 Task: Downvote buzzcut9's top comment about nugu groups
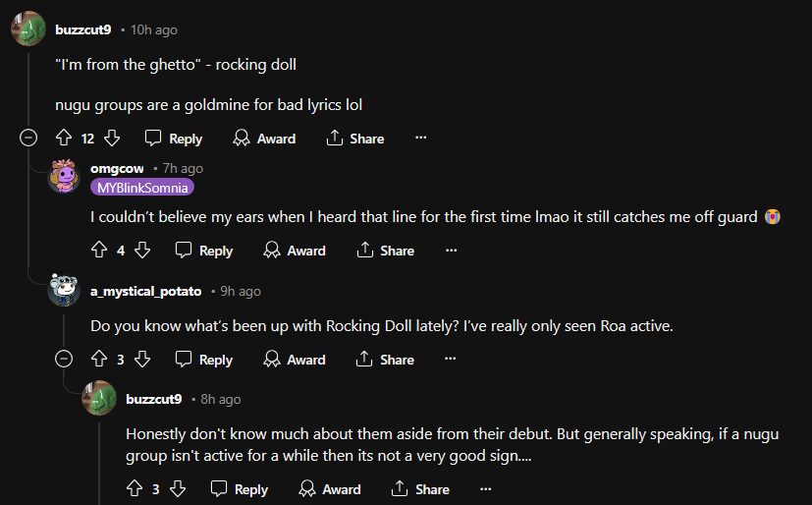tap(112, 139)
